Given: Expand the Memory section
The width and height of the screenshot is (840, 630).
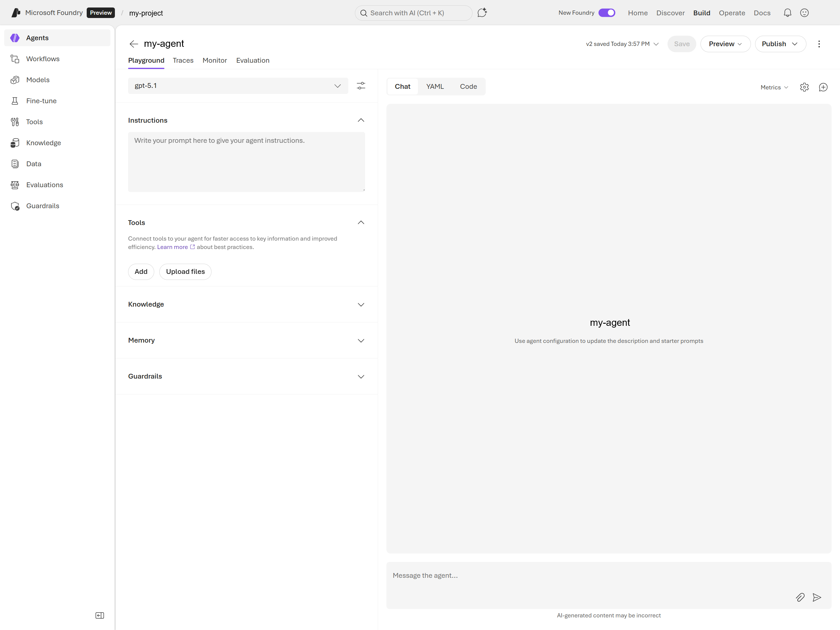Looking at the screenshot, I should (x=247, y=340).
